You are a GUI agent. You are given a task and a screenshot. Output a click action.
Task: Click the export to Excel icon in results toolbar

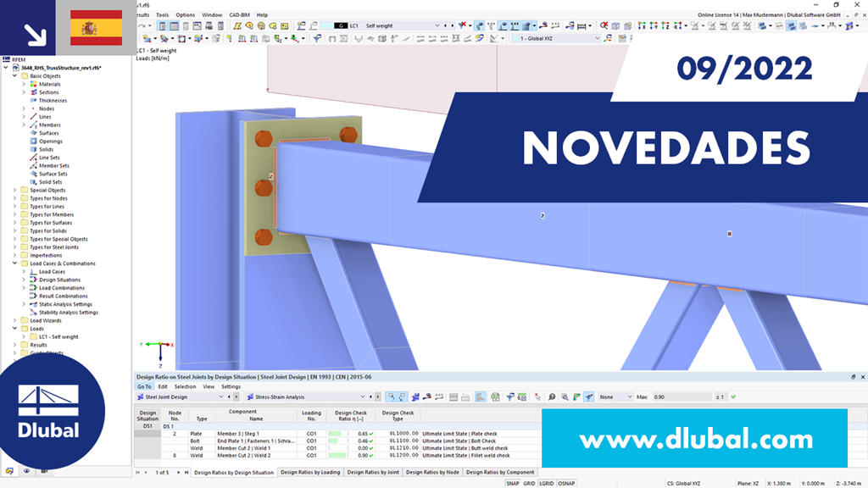(x=495, y=396)
